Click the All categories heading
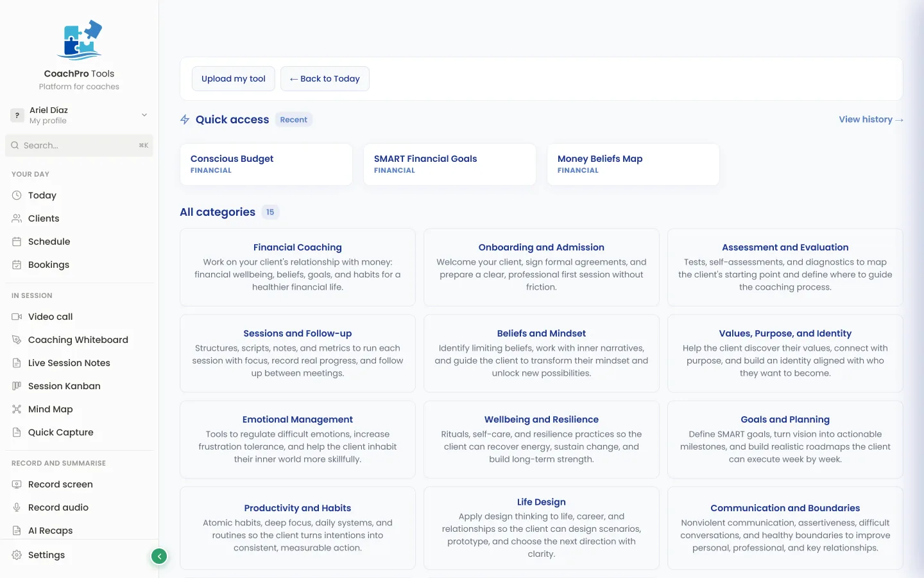Viewport: 924px width, 578px height. pos(218,212)
